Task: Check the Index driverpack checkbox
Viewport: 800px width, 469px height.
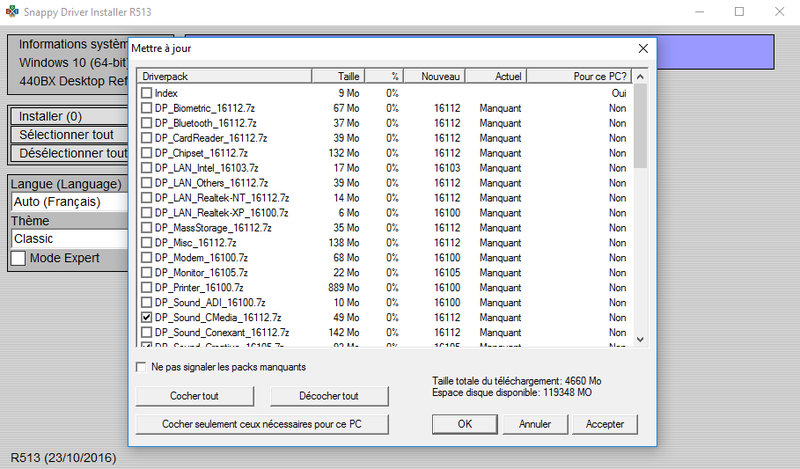Action: click(147, 93)
